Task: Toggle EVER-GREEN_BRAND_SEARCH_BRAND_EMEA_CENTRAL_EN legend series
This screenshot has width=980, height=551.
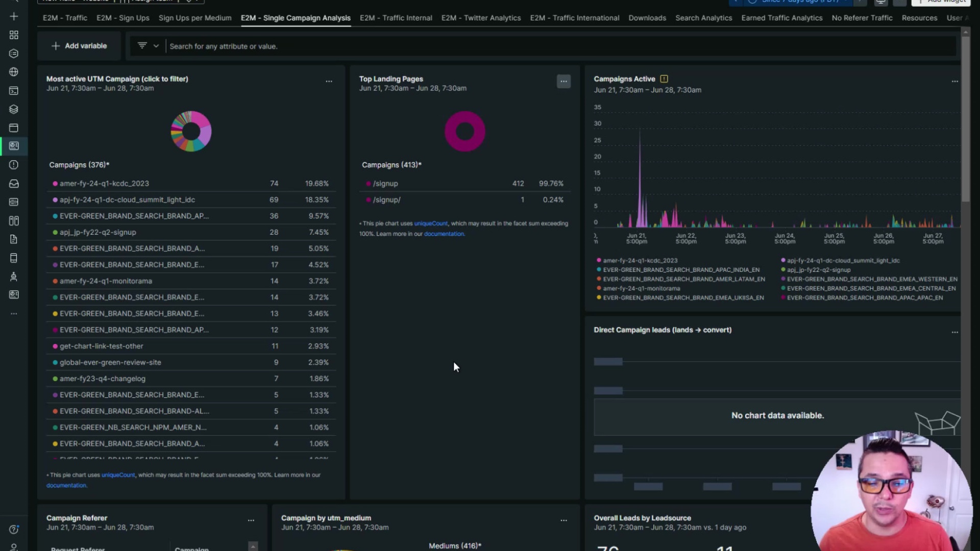Action: click(x=868, y=288)
